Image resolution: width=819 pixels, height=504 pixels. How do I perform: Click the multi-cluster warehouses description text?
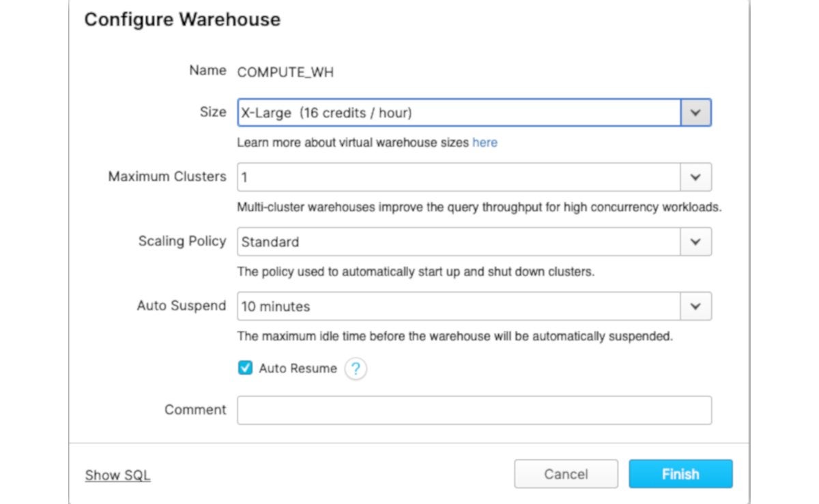[x=479, y=207]
